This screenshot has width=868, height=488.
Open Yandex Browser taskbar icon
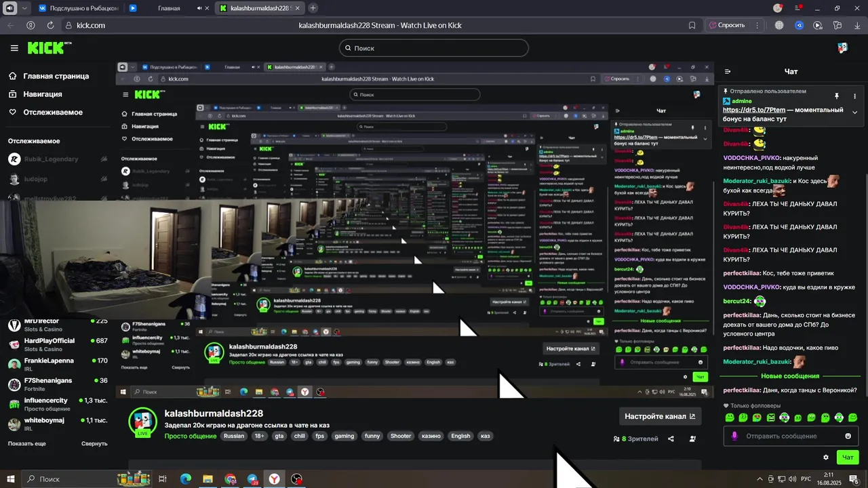274,479
